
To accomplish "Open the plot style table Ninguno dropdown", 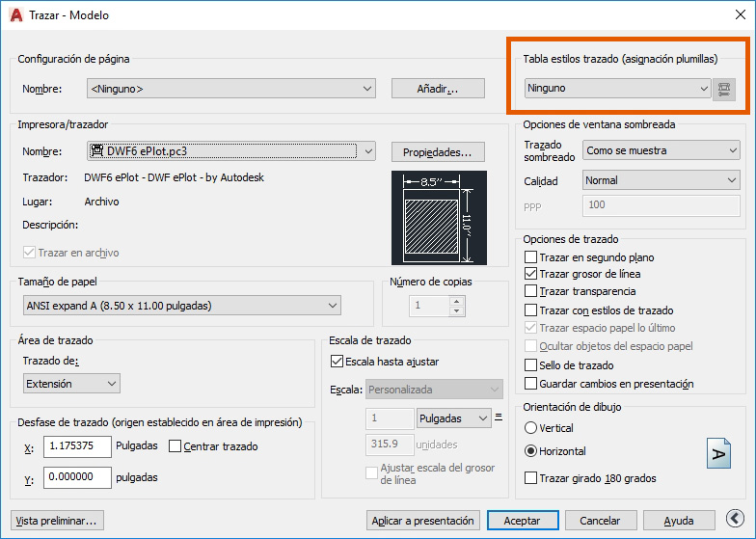I will 617,89.
